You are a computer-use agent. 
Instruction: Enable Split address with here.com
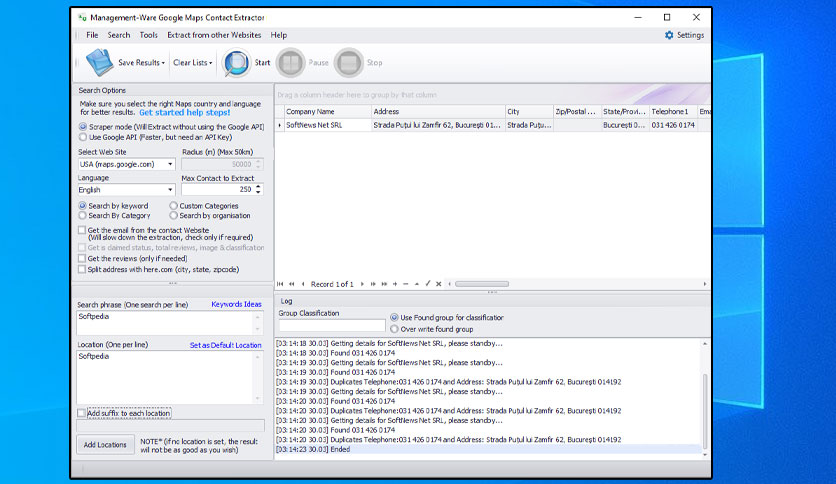tap(82, 270)
